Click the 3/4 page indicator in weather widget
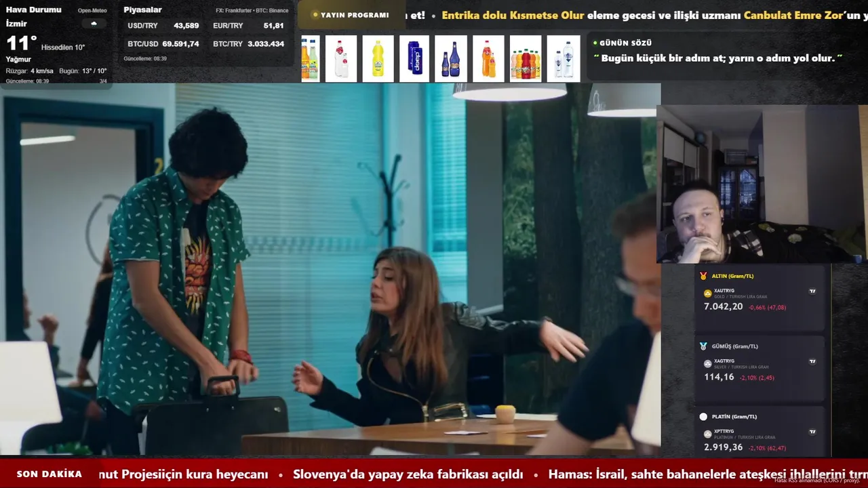868x488 pixels. (103, 81)
